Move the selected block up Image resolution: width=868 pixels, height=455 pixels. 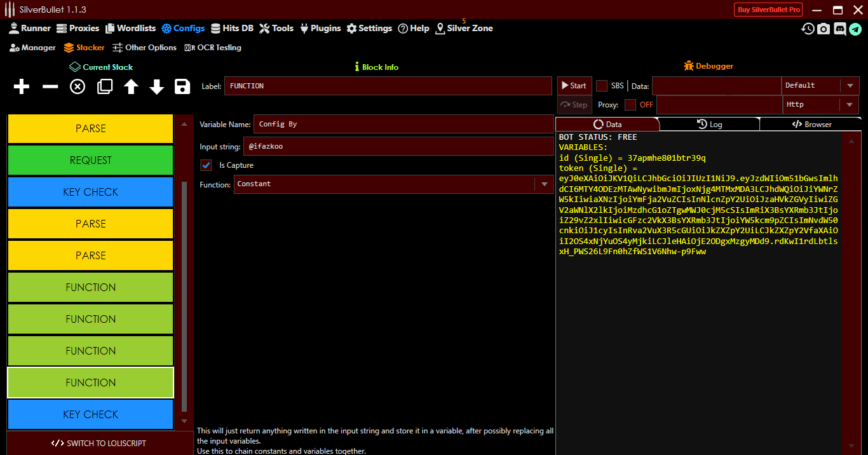point(131,86)
